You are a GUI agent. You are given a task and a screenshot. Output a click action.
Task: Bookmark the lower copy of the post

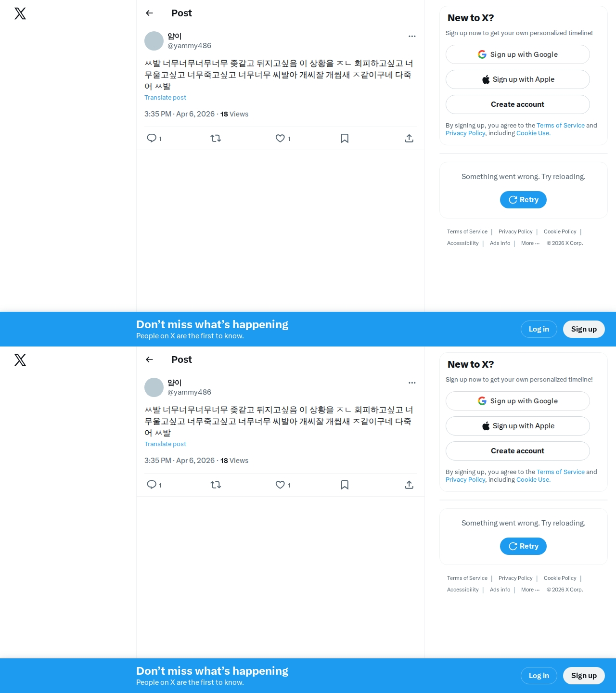point(345,485)
